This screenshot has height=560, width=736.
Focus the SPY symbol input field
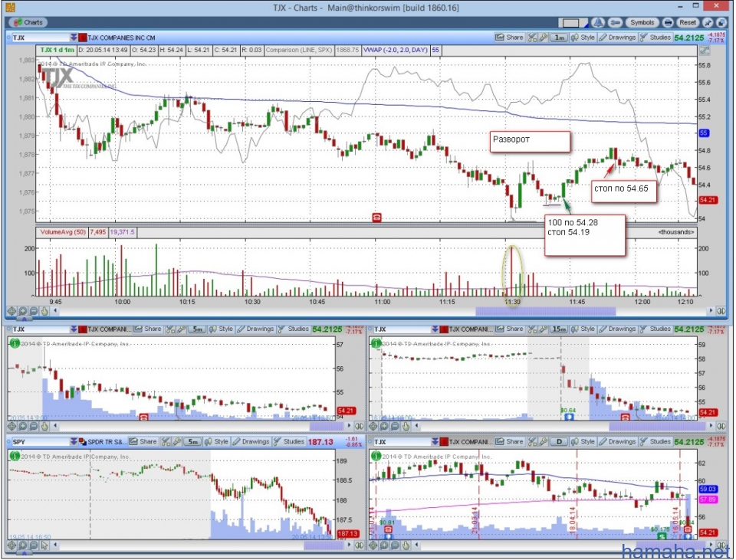[41, 442]
